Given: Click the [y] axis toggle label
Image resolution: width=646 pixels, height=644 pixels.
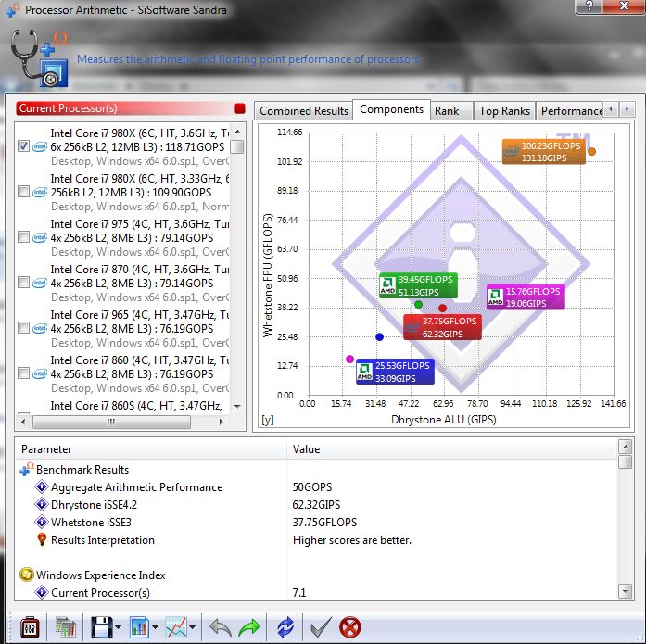Looking at the screenshot, I should point(268,420).
